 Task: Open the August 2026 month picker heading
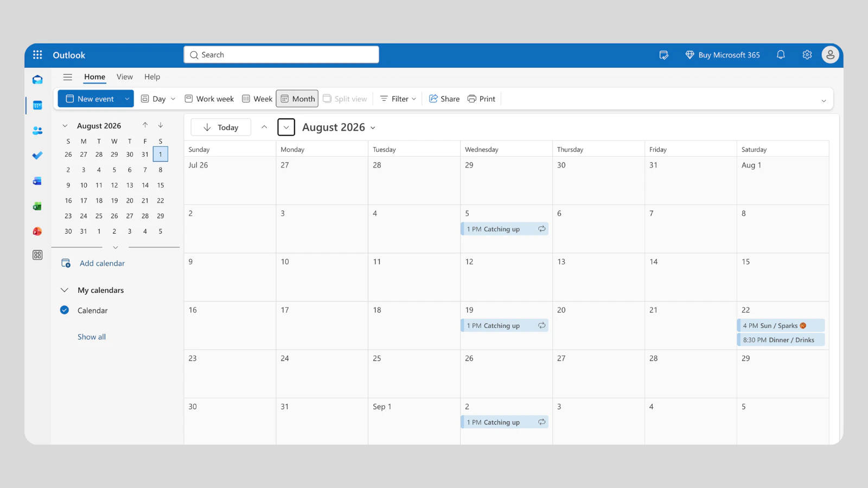click(x=339, y=127)
